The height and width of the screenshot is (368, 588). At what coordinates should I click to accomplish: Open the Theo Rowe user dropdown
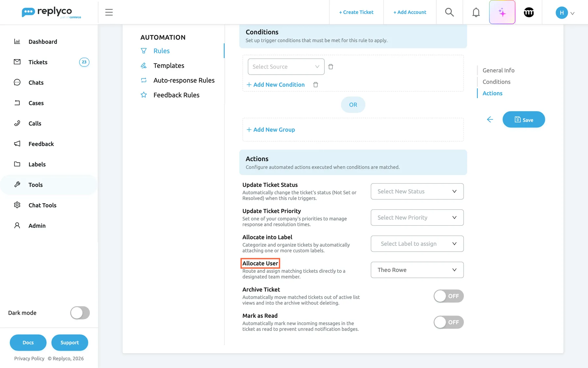click(x=417, y=270)
